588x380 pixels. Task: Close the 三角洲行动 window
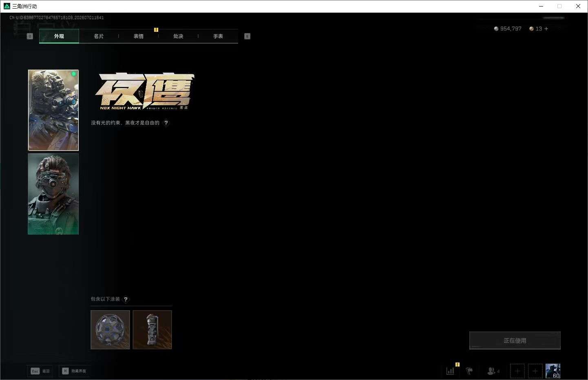(578, 6)
